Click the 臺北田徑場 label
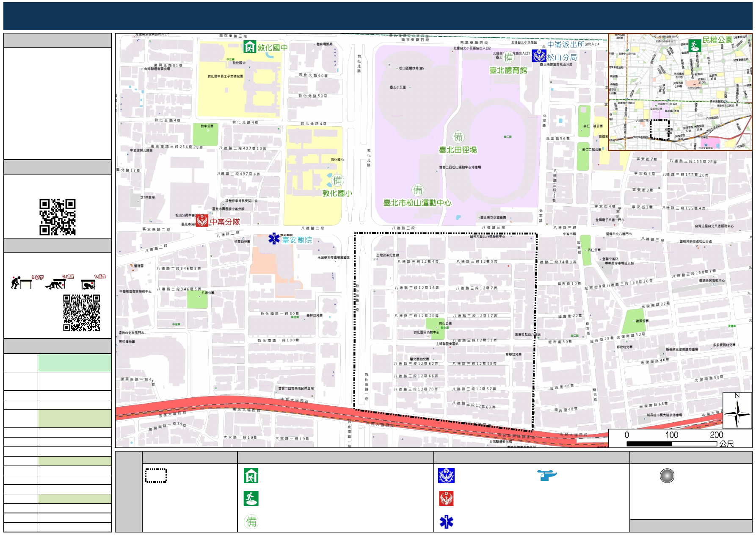 pyautogui.click(x=458, y=150)
